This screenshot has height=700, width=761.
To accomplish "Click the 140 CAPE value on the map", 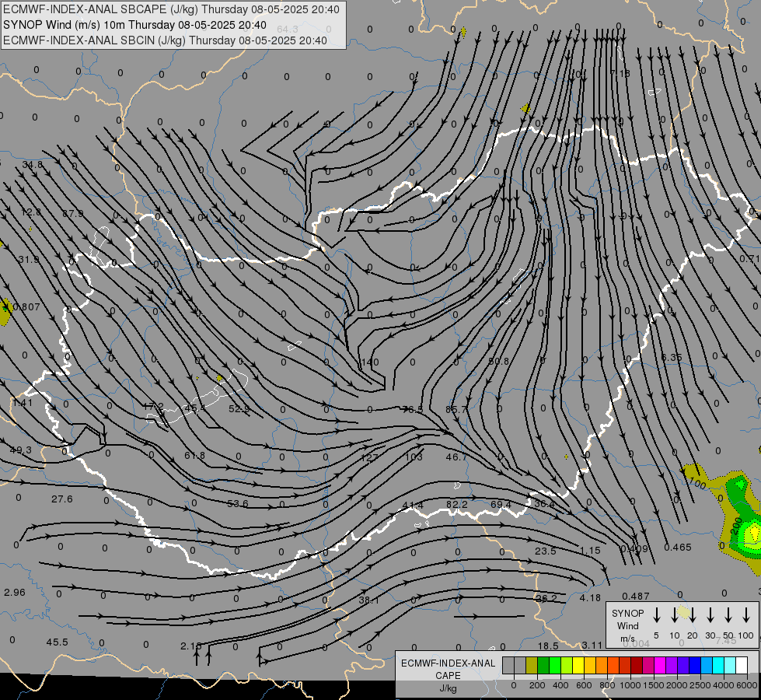I will 370,362.
